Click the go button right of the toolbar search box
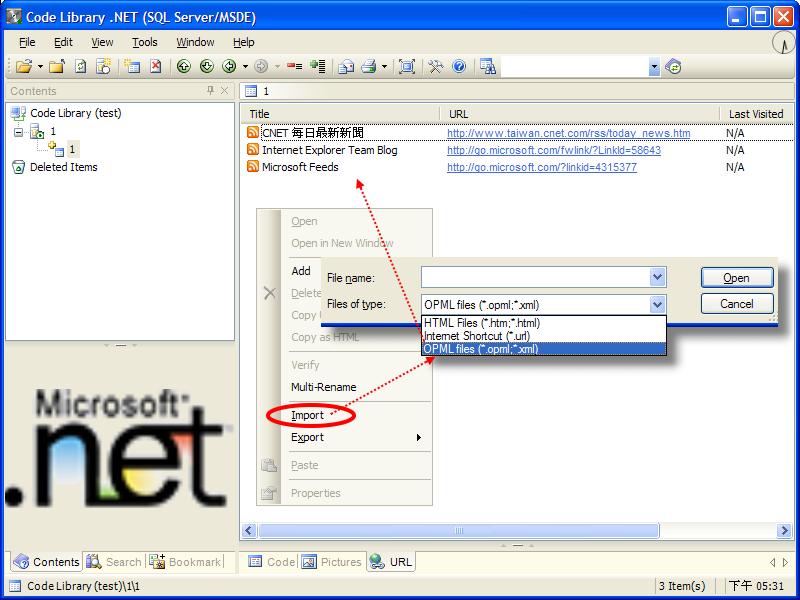This screenshot has width=800, height=600. point(673,66)
